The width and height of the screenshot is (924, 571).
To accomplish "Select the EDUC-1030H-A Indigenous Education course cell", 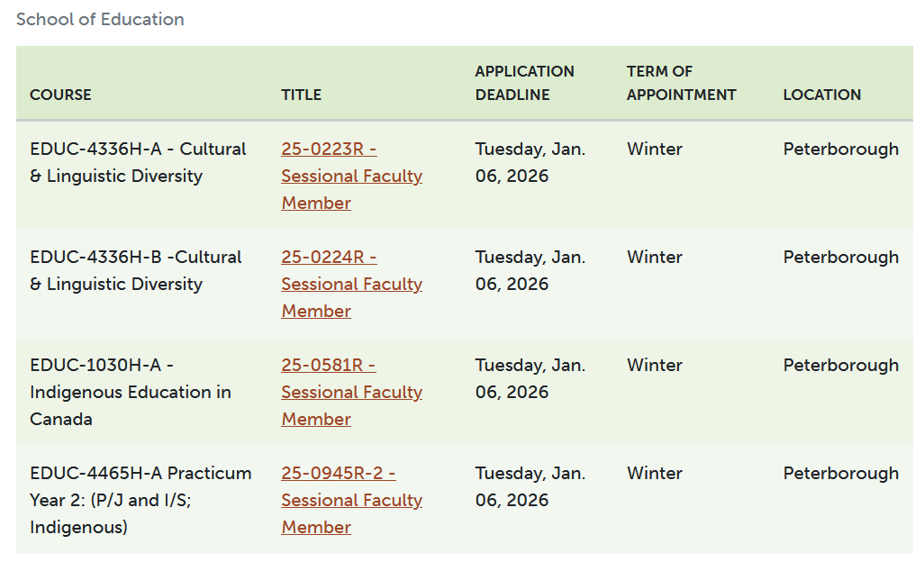I will [130, 392].
